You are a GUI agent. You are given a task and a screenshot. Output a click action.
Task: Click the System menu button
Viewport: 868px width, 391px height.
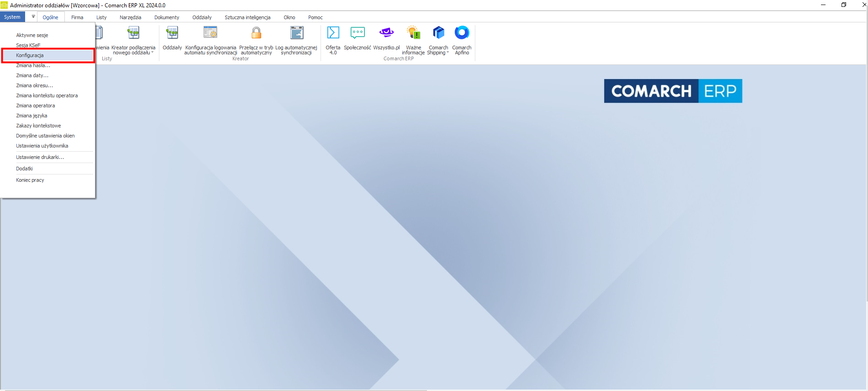coord(12,17)
